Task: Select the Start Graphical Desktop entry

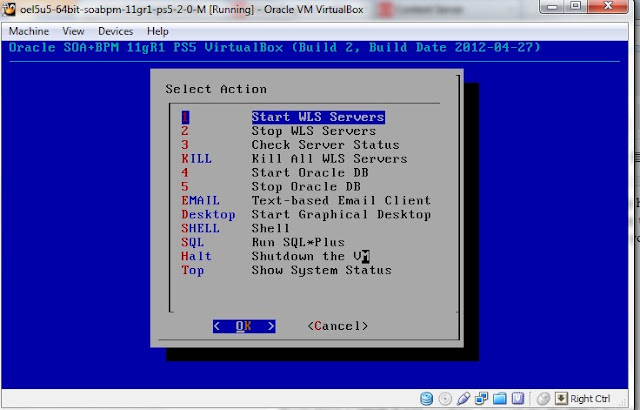Action: (x=305, y=215)
